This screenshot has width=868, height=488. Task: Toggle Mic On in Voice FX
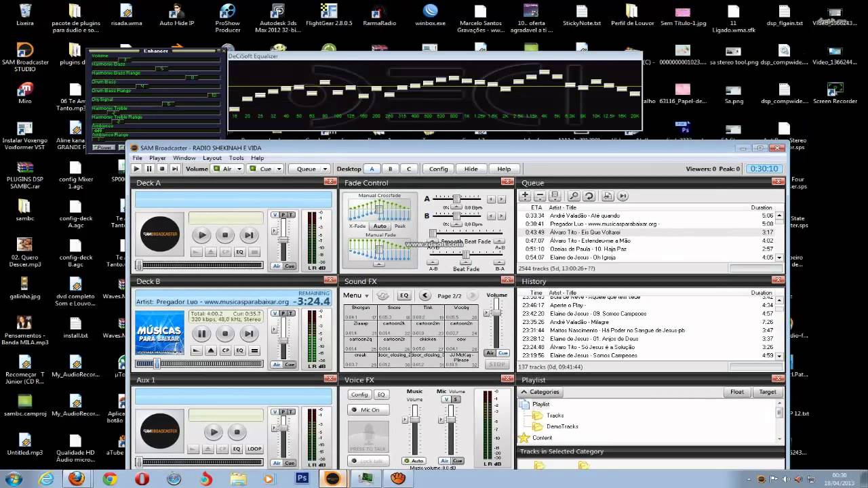[x=368, y=409]
